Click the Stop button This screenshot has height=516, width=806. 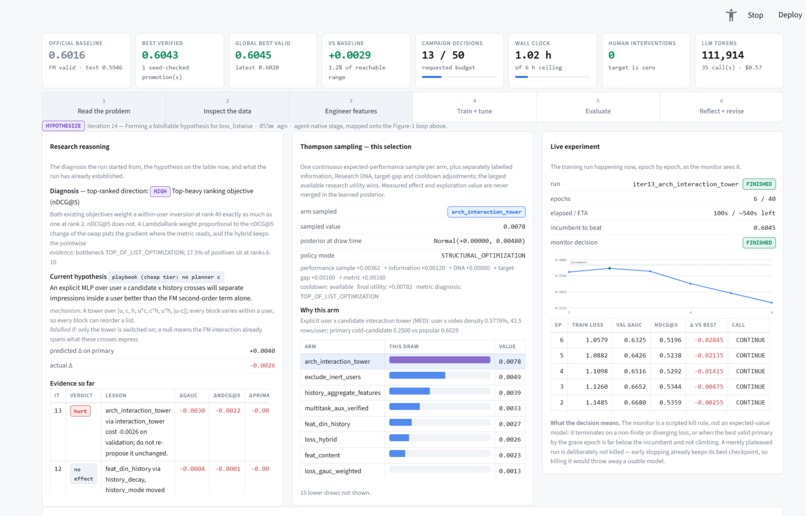[755, 15]
